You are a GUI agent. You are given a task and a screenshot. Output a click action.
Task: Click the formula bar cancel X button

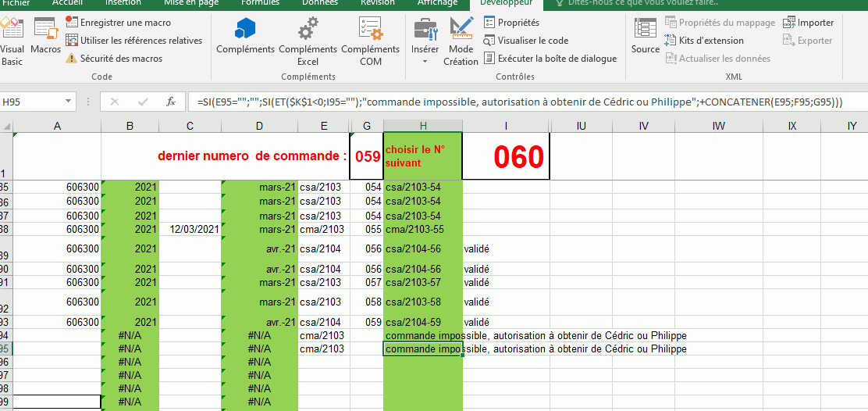point(115,102)
